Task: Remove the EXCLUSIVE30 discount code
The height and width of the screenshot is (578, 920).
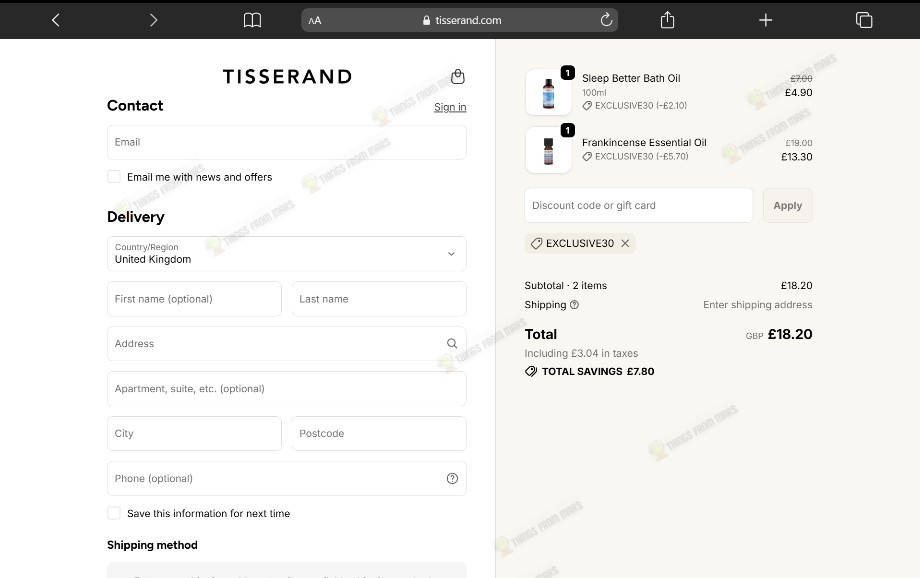Action: pos(625,243)
